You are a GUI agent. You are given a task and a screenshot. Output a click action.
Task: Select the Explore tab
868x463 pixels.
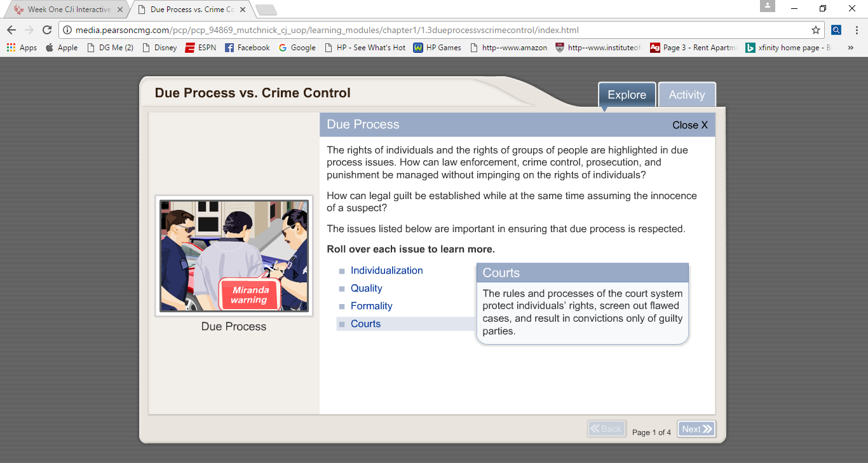coord(627,95)
